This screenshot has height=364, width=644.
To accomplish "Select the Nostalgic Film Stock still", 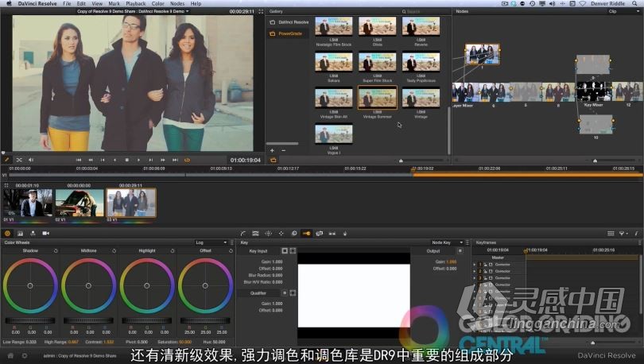I will 333,26.
